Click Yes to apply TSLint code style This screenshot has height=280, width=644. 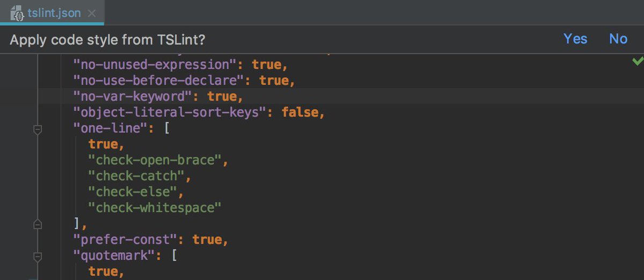(575, 39)
